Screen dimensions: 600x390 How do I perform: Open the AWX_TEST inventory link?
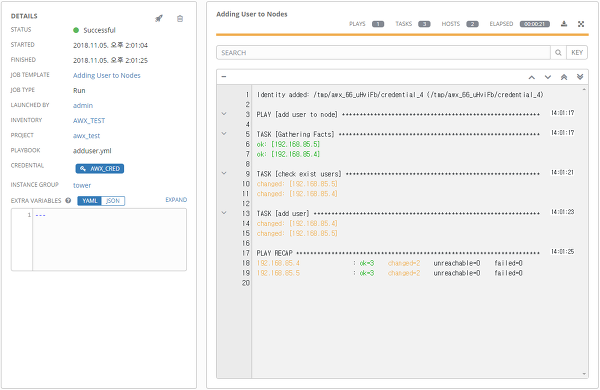click(x=89, y=121)
